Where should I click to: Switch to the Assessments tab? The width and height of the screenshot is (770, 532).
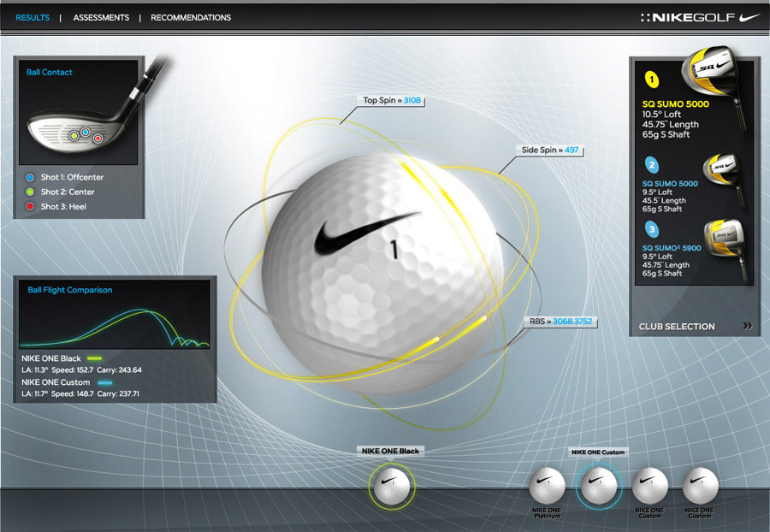101,18
